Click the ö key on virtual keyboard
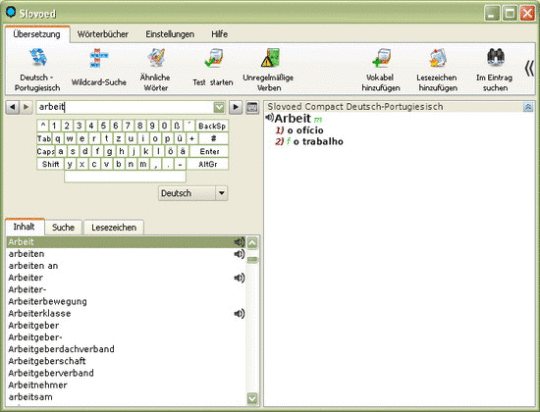 pyautogui.click(x=170, y=151)
